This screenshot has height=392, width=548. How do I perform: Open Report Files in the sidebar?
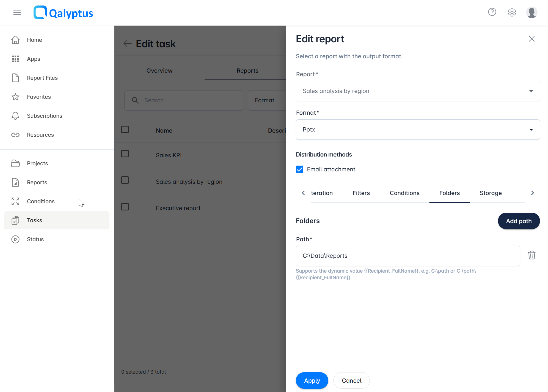(x=42, y=78)
